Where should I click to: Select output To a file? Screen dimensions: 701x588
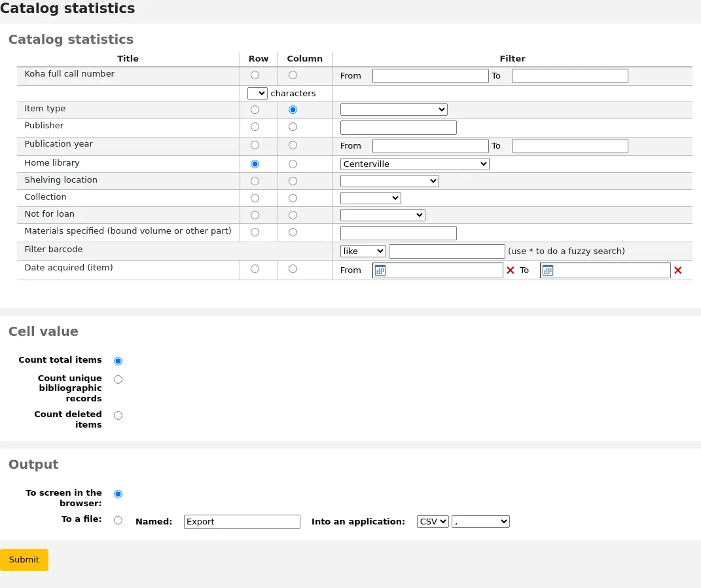pyautogui.click(x=118, y=520)
